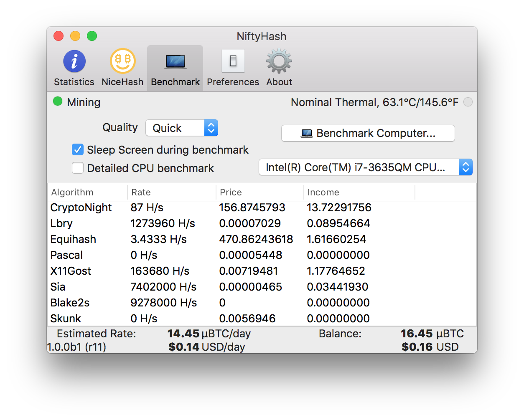Click the 1.17764652 income cell
Image resolution: width=524 pixels, height=420 pixels.
click(x=336, y=271)
